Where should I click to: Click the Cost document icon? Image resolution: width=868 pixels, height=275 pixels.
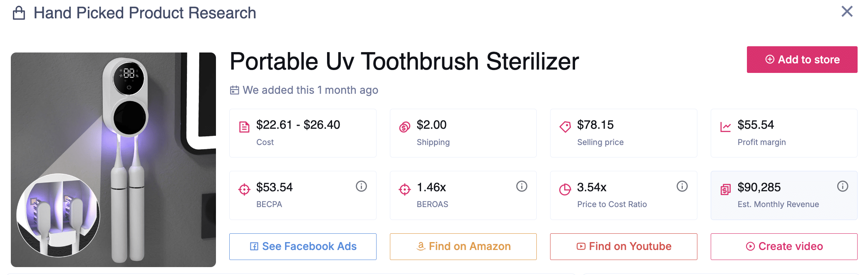[x=244, y=127]
